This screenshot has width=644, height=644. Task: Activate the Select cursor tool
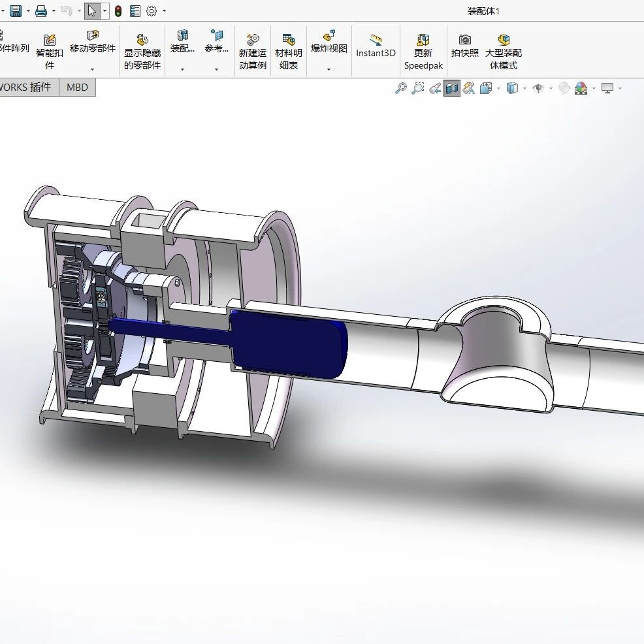tap(92, 10)
